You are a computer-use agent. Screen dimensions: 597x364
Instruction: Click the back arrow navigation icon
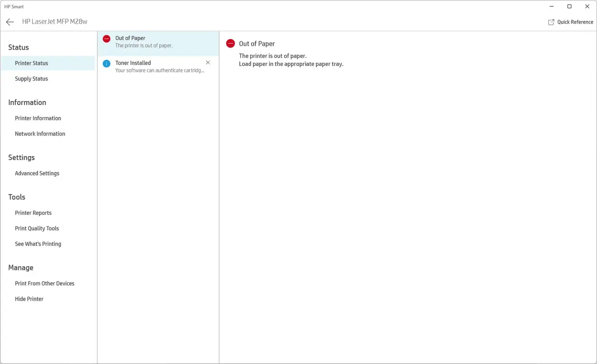pyautogui.click(x=10, y=21)
